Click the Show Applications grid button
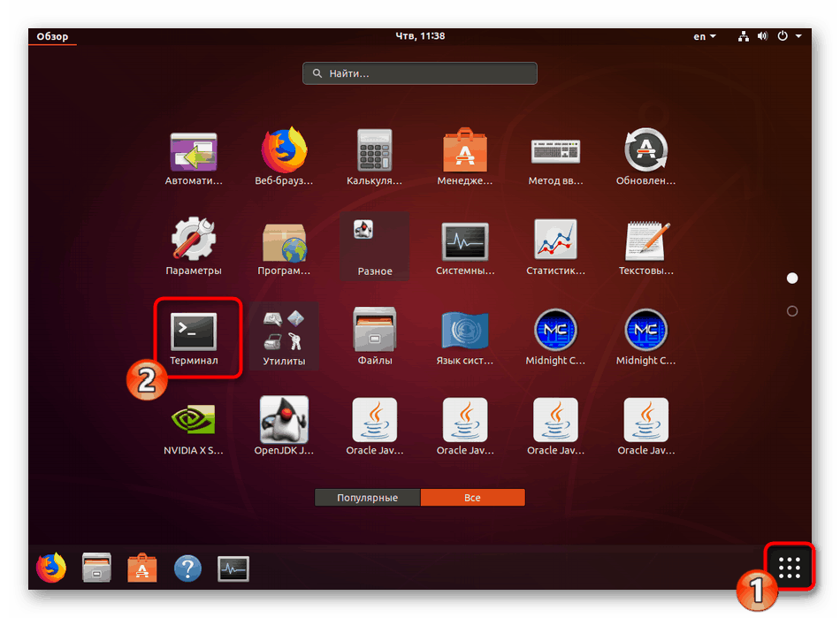Viewport: 840px width, 618px height. click(x=789, y=568)
